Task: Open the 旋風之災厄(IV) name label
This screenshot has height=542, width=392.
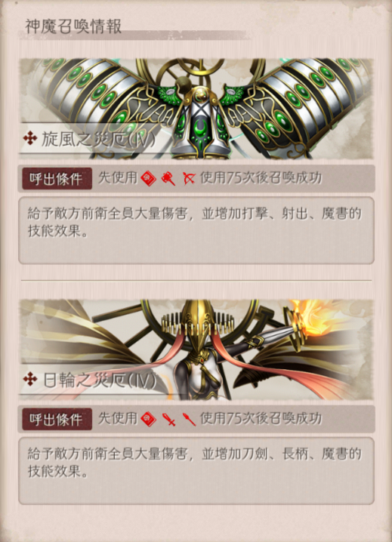Action: [99, 139]
